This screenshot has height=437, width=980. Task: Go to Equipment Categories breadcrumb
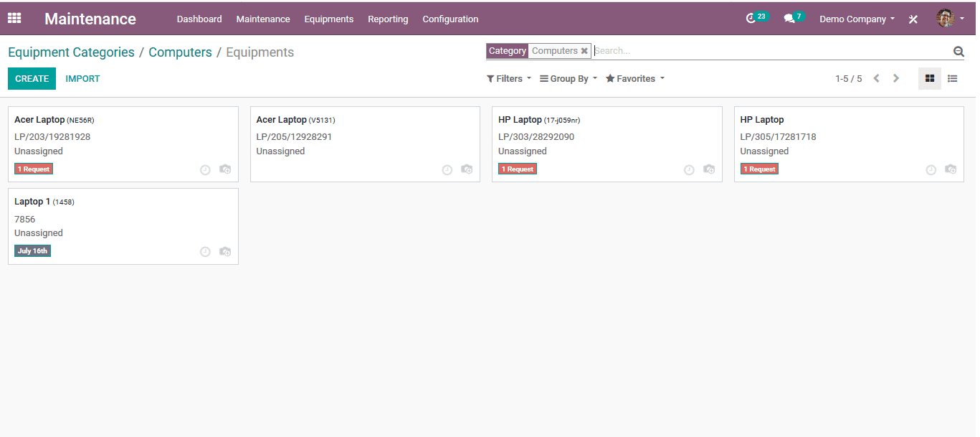[x=71, y=52]
